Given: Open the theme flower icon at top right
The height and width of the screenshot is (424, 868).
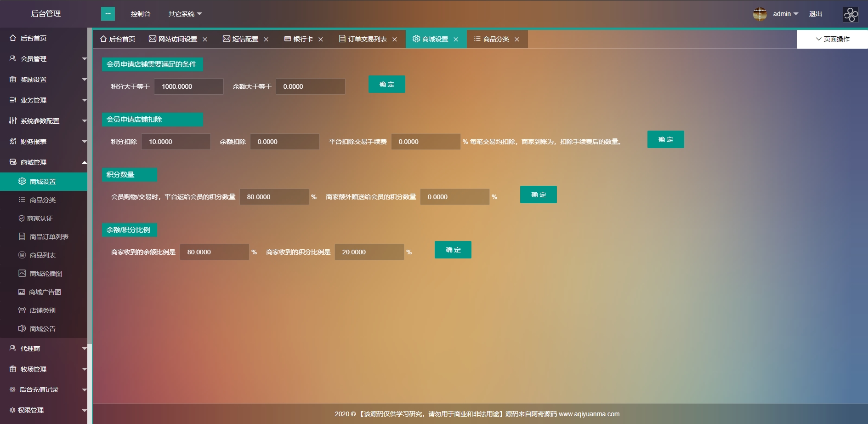Looking at the screenshot, I should click(851, 14).
